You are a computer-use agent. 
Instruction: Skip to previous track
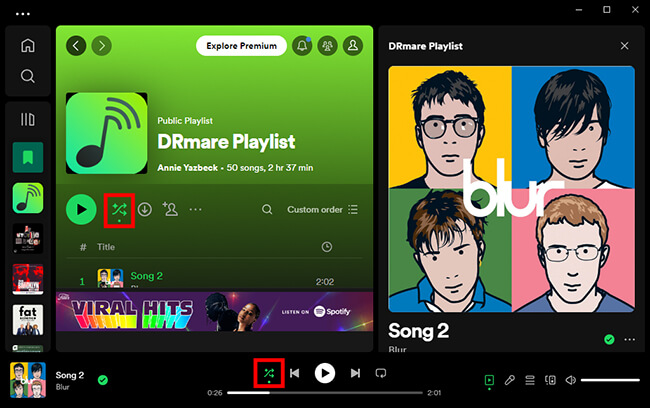tap(295, 373)
